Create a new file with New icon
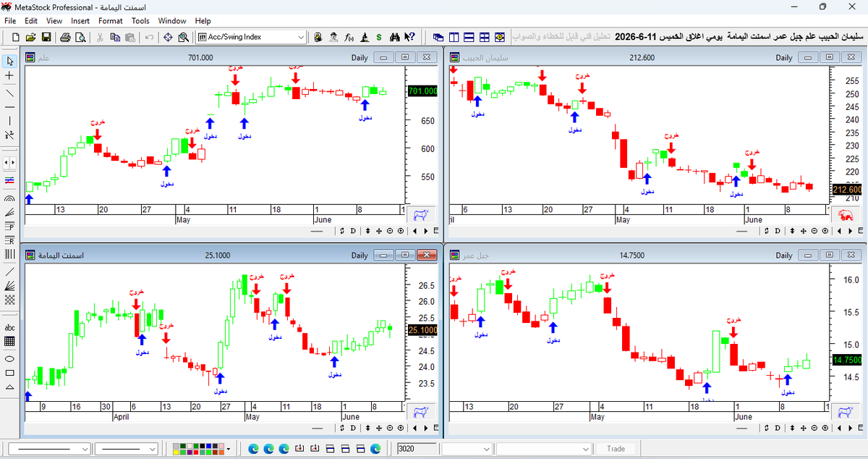Screen dimensions: 868x459 pyautogui.click(x=15, y=37)
